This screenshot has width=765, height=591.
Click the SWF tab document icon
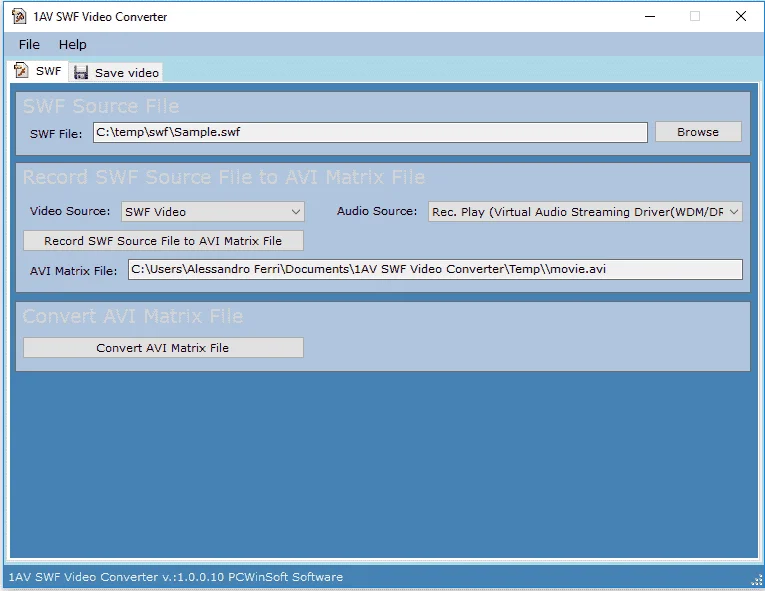tap(21, 71)
